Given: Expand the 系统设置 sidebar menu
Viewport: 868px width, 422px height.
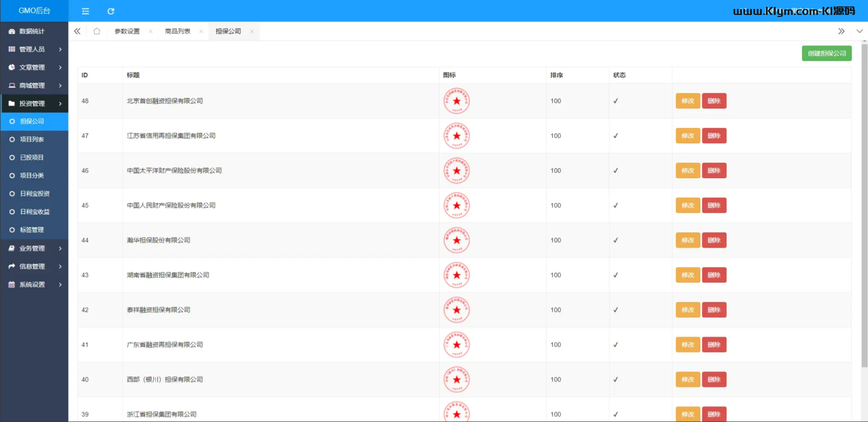Looking at the screenshot, I should click(x=34, y=284).
